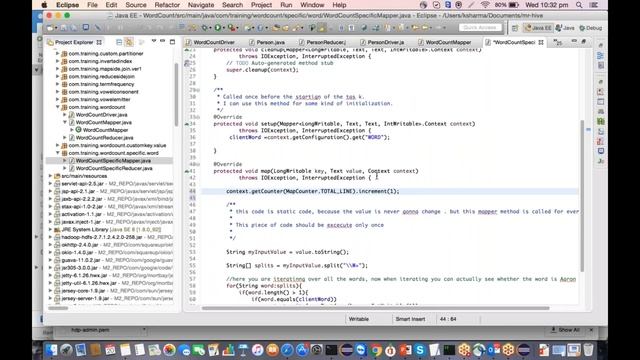Switch to Java perspective
The height and width of the screenshot is (360, 640).
565,28
